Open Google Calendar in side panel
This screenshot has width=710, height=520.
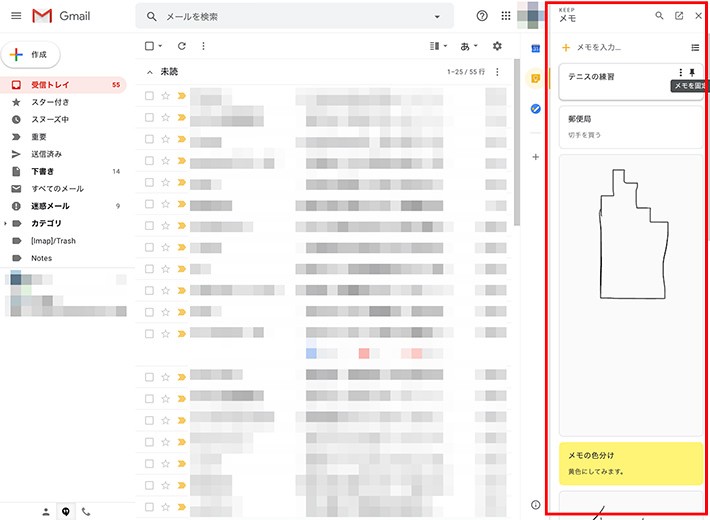pos(536,49)
